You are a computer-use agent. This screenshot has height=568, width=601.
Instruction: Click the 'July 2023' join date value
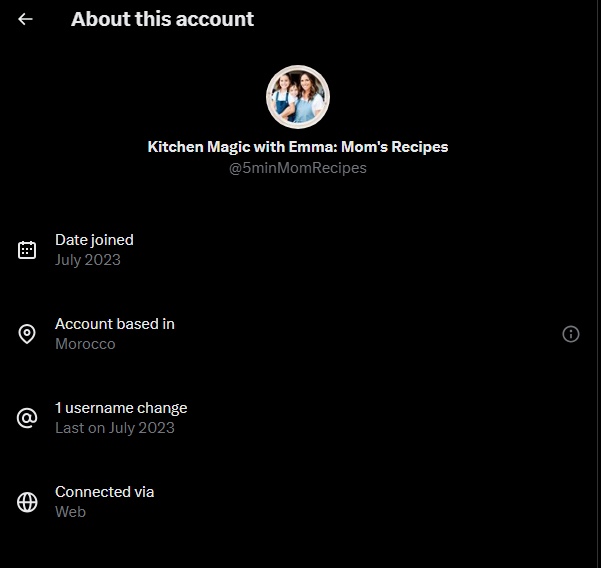tap(88, 260)
